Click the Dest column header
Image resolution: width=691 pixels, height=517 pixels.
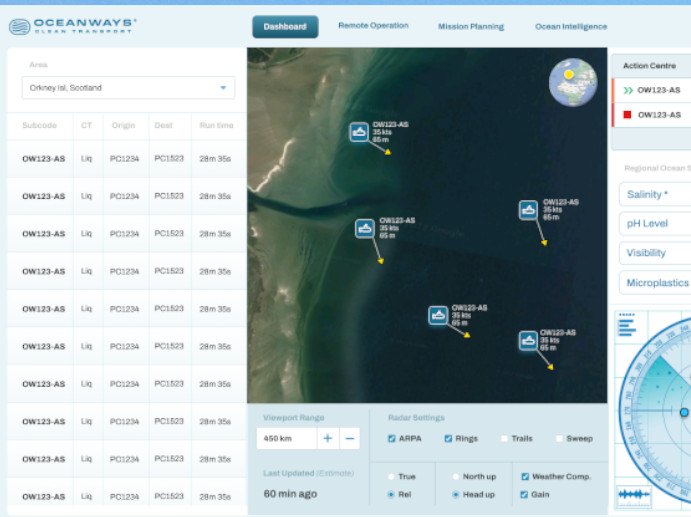(163, 125)
